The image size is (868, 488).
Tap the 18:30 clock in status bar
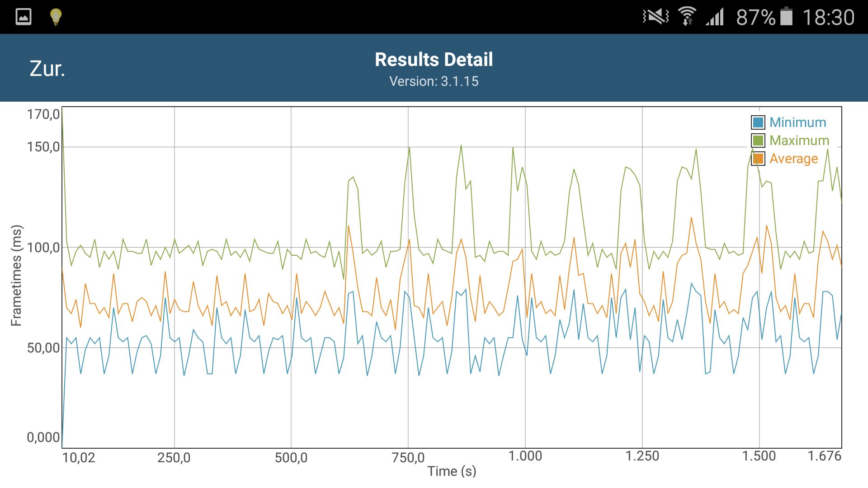point(828,17)
